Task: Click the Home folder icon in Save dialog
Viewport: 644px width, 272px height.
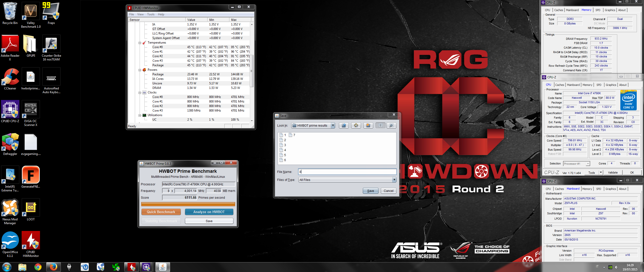Action: [x=356, y=125]
